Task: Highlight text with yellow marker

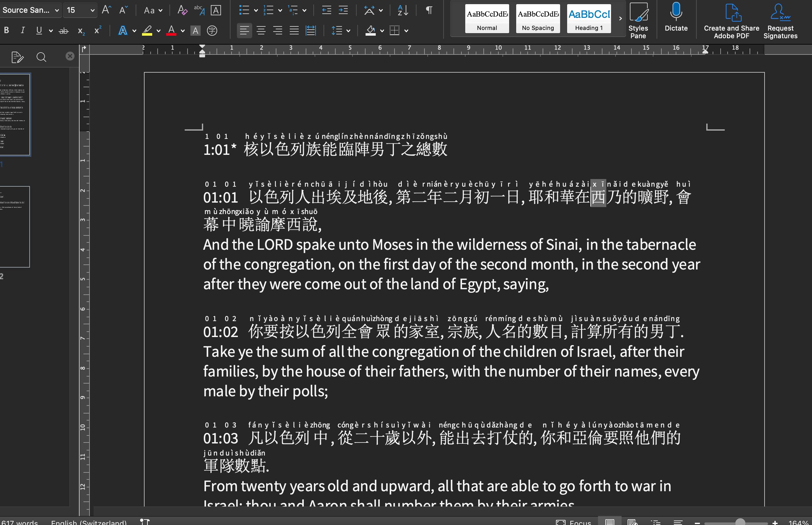Action: tap(147, 31)
